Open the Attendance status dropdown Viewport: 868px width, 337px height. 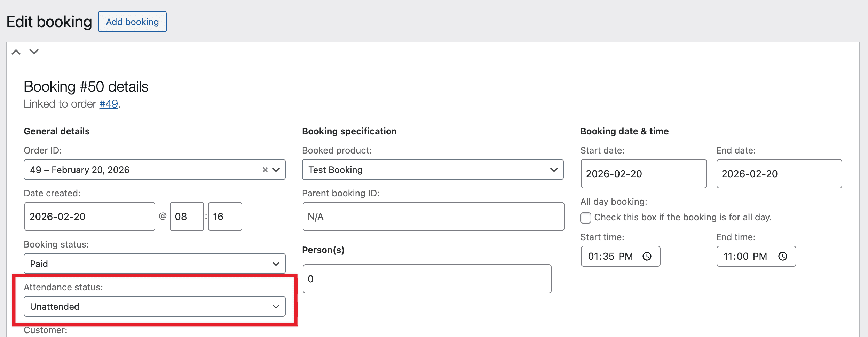pyautogui.click(x=155, y=306)
